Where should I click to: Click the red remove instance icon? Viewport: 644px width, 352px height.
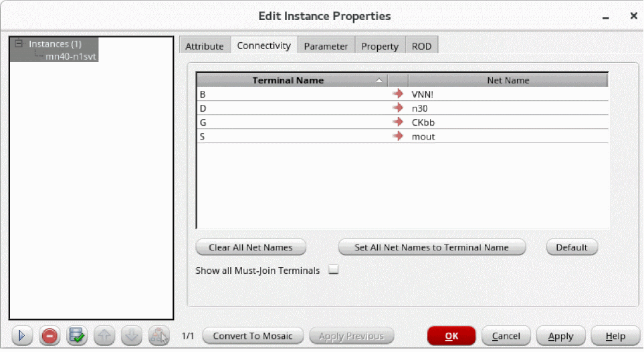pos(49,336)
